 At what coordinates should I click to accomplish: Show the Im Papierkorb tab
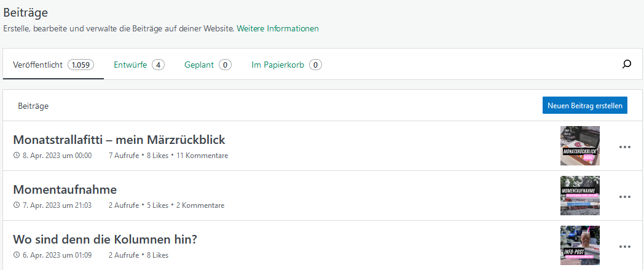(x=286, y=65)
